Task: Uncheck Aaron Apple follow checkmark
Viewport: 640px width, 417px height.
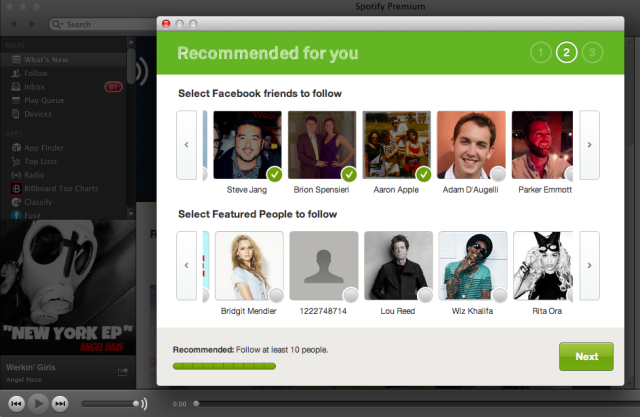Action: coord(424,175)
